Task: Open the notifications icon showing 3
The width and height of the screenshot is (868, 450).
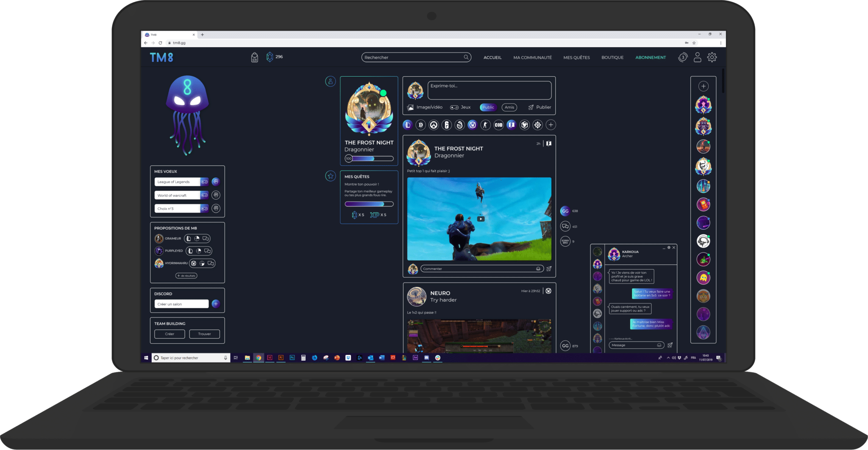Action: 683,57
